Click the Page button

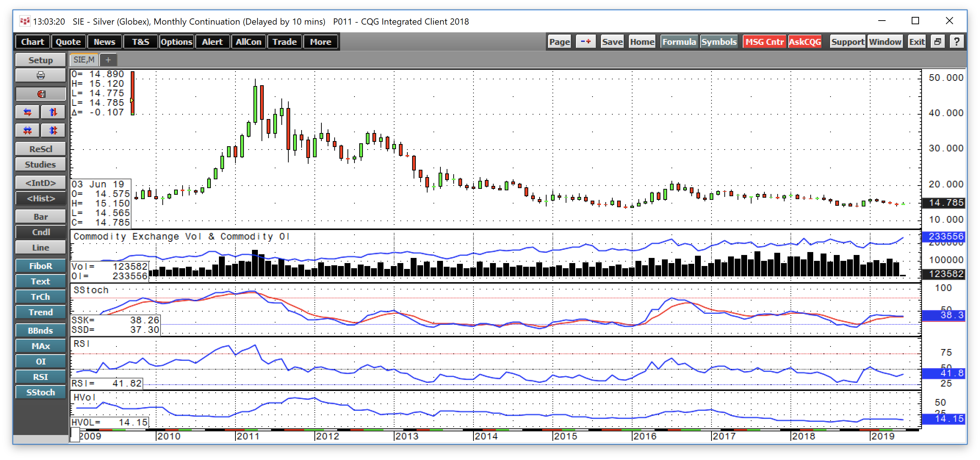point(559,42)
